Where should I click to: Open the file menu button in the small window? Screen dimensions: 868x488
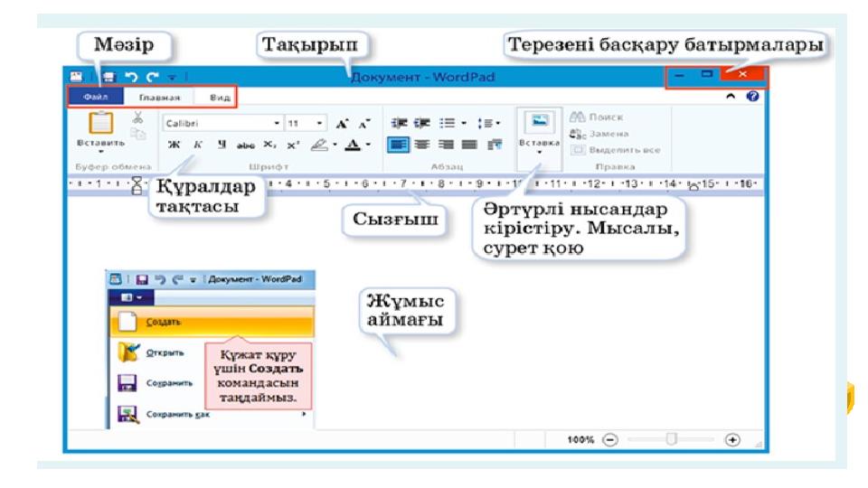(x=131, y=297)
